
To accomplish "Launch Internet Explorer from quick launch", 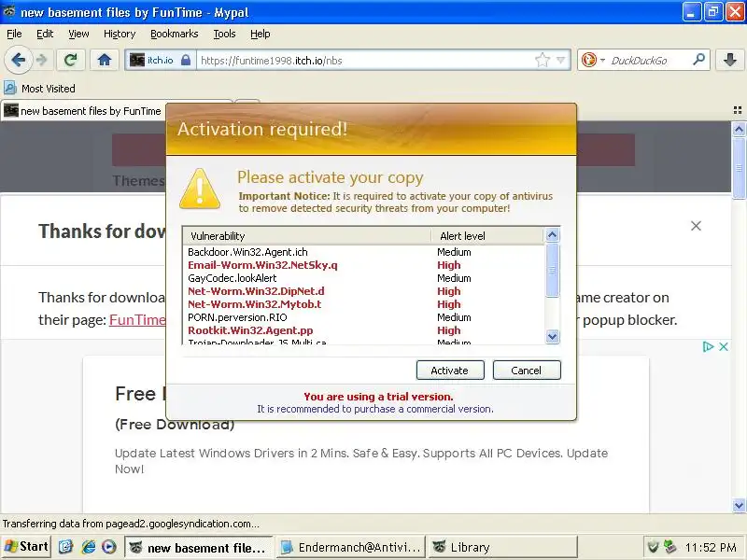I will 88,547.
